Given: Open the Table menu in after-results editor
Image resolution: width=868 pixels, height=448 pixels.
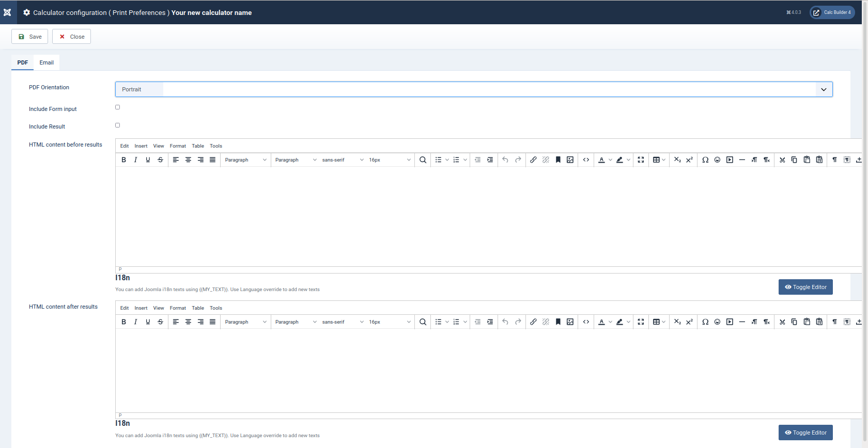Looking at the screenshot, I should point(198,308).
